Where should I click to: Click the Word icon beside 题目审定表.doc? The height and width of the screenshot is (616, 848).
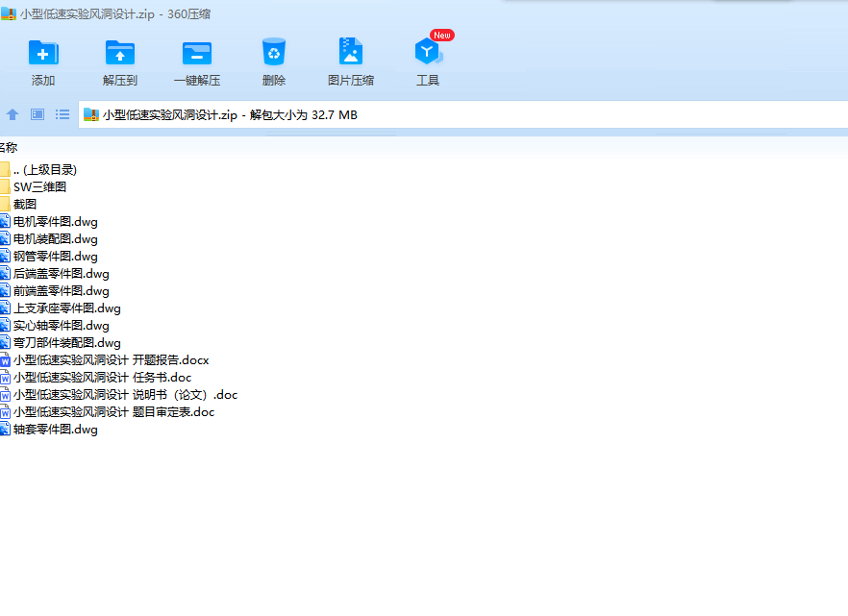5,411
